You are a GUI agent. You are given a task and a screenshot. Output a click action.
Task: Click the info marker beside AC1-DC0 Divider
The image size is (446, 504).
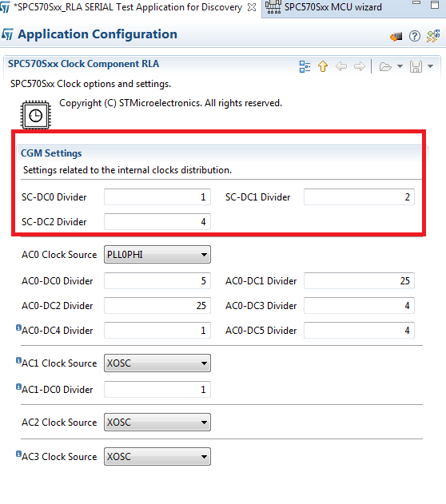pyautogui.click(x=18, y=387)
